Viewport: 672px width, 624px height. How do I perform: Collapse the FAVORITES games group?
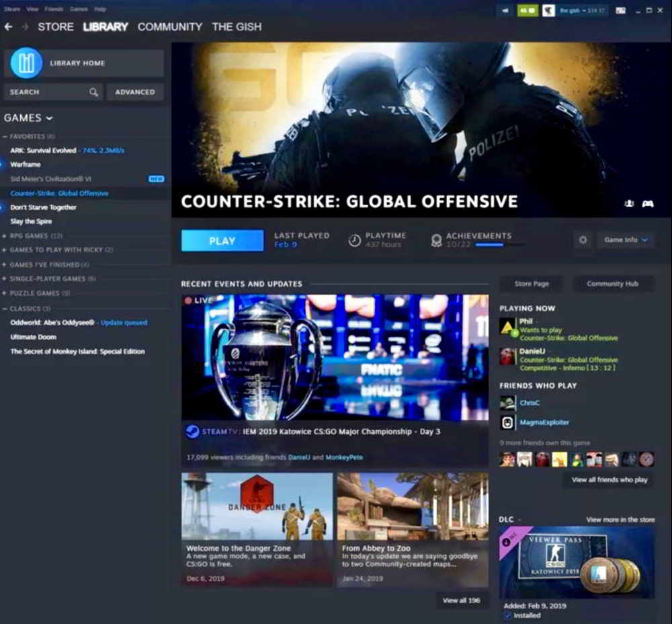click(x=5, y=136)
